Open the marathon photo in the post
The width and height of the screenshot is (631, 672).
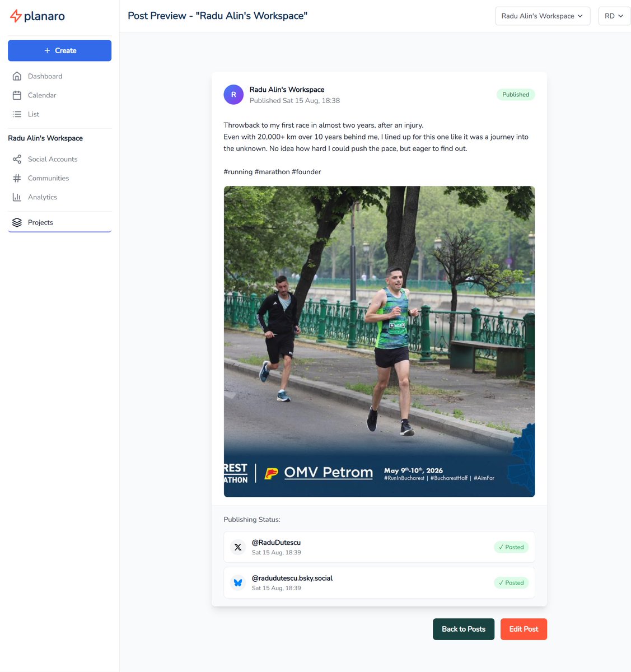click(x=379, y=342)
